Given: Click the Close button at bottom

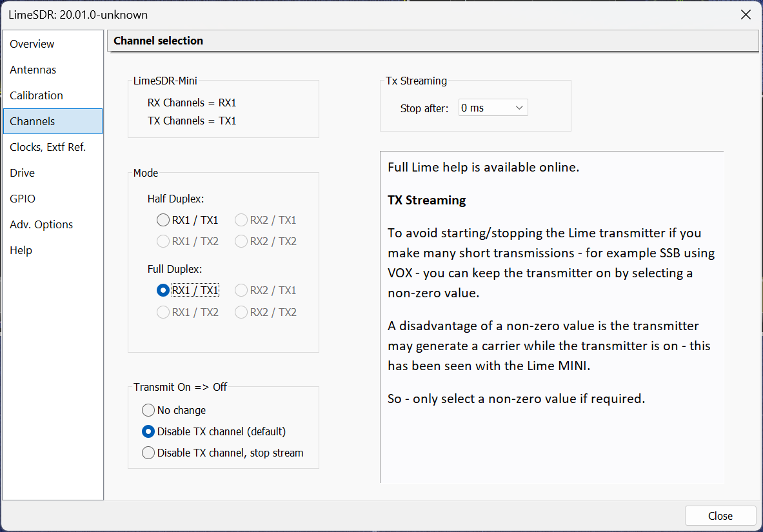Looking at the screenshot, I should pos(720,516).
